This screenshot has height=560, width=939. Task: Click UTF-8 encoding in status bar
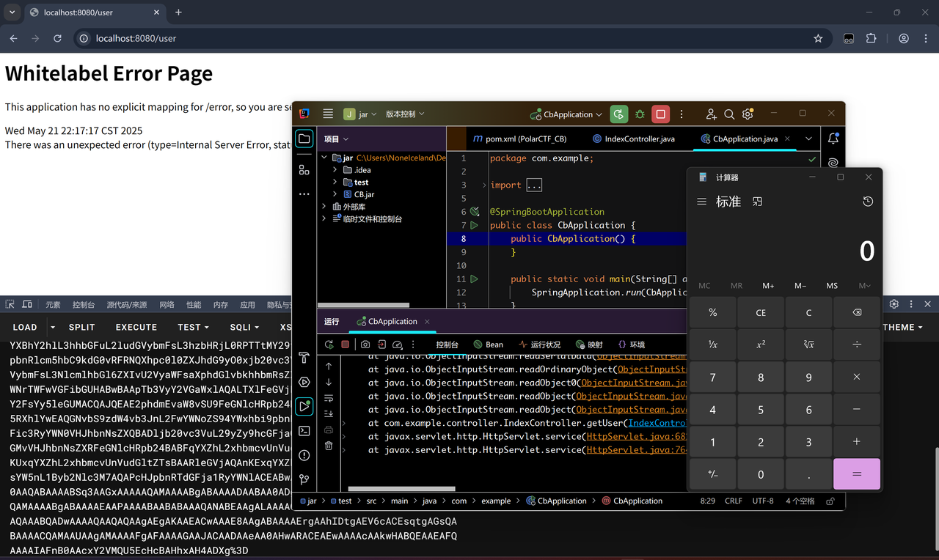(763, 501)
